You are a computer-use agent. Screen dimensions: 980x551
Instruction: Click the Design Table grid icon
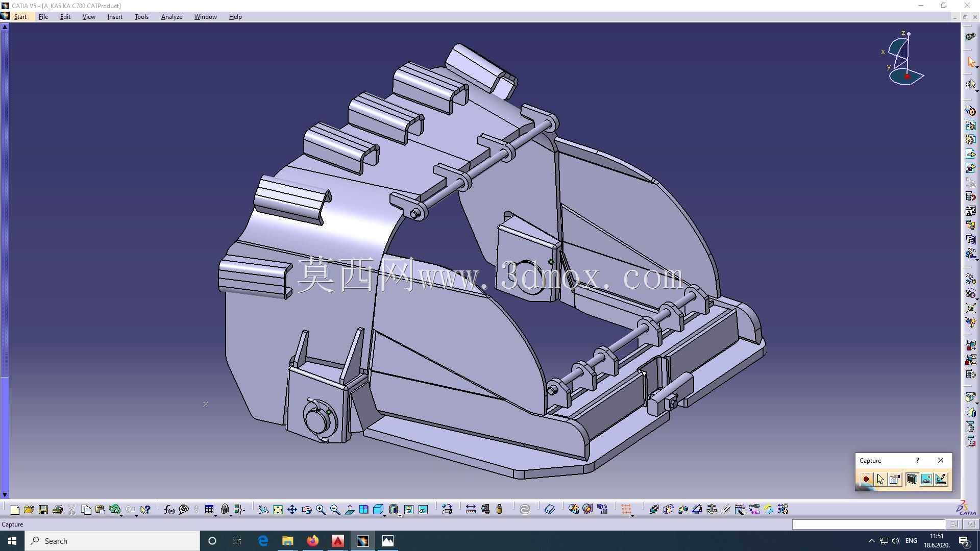(209, 509)
